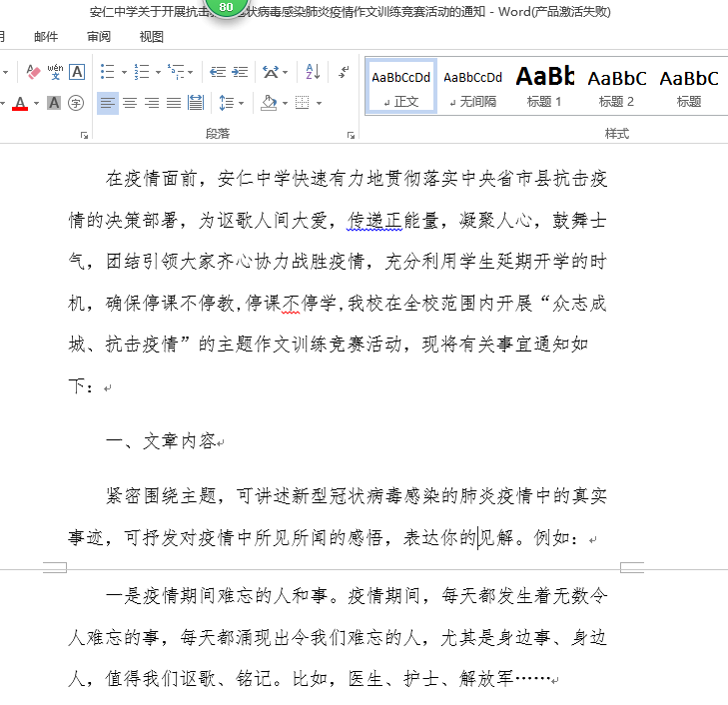Sort the text with A-Z icon

point(312,72)
